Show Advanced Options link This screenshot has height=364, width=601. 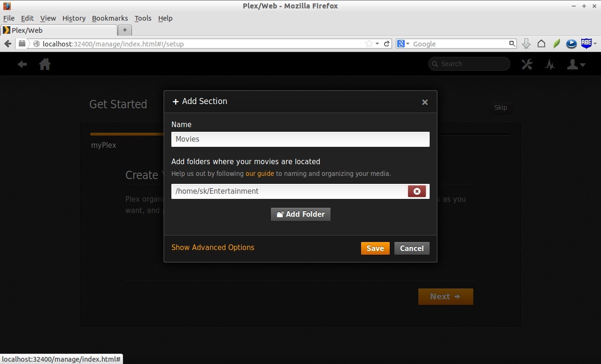coord(213,247)
